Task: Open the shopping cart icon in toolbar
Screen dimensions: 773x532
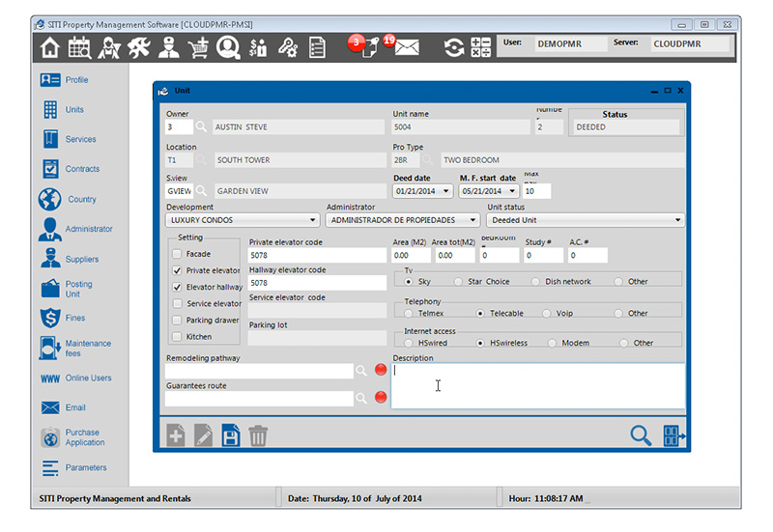Action: [x=198, y=47]
